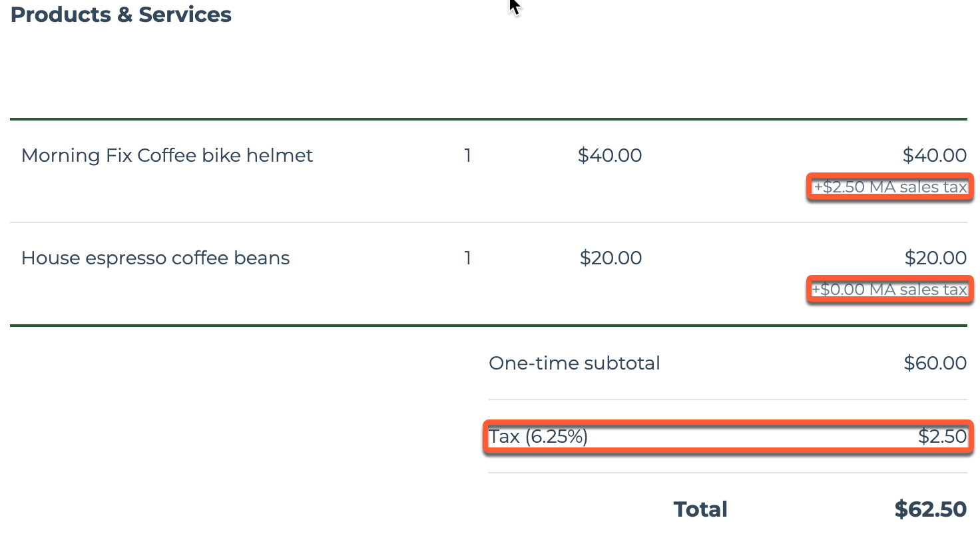Click the +$0.00 MA sales tax note

[889, 290]
